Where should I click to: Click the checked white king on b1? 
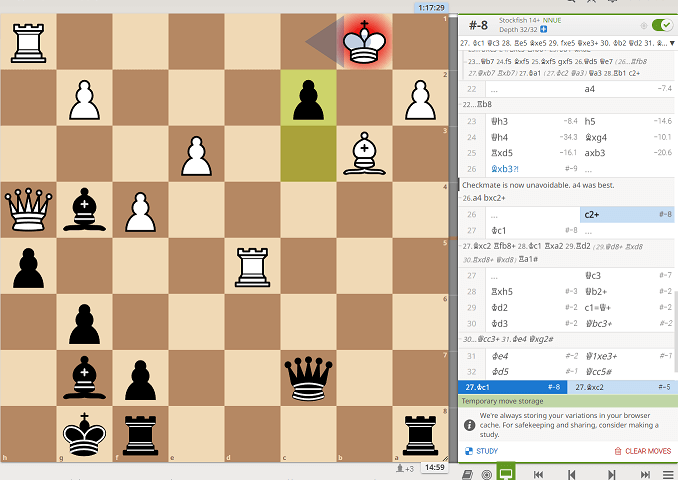click(x=364, y=42)
